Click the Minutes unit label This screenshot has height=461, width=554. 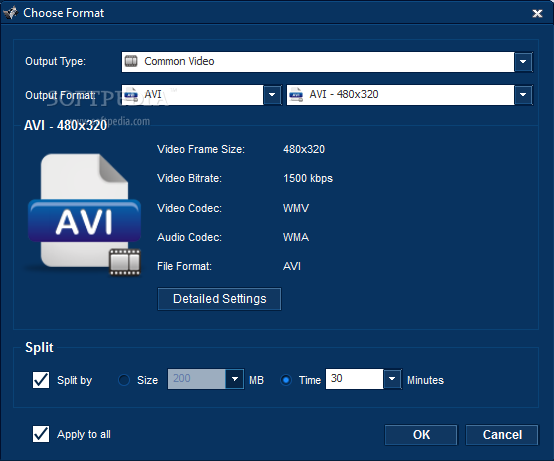click(x=425, y=380)
